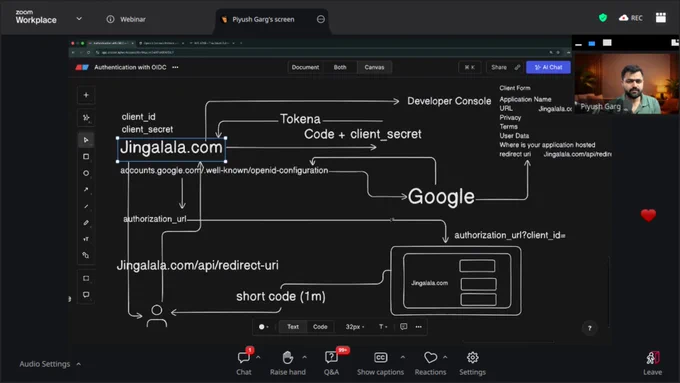Add comment from the text formatting bar
The image size is (680, 383).
coord(403,327)
